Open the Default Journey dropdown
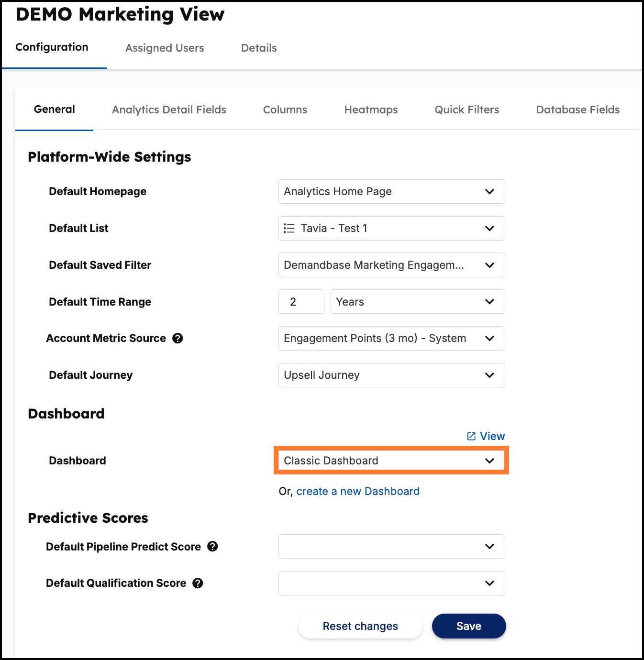The width and height of the screenshot is (644, 660). coord(391,375)
